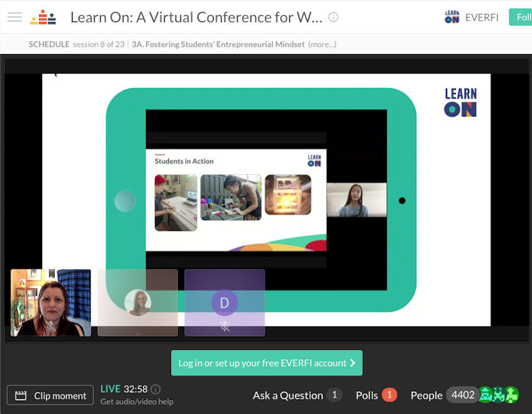Click the 3A Fostering Students' Entrepreneurial Mindset title

coord(218,45)
